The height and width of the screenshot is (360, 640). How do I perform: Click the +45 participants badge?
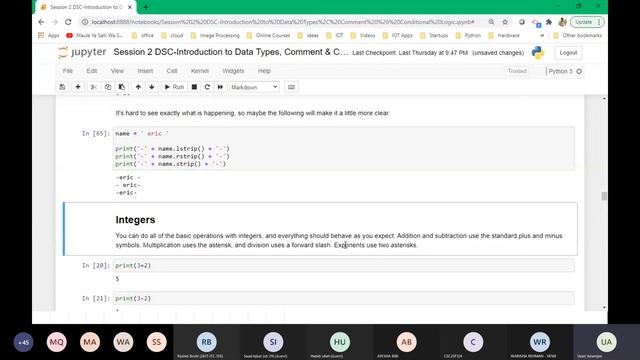point(23,342)
